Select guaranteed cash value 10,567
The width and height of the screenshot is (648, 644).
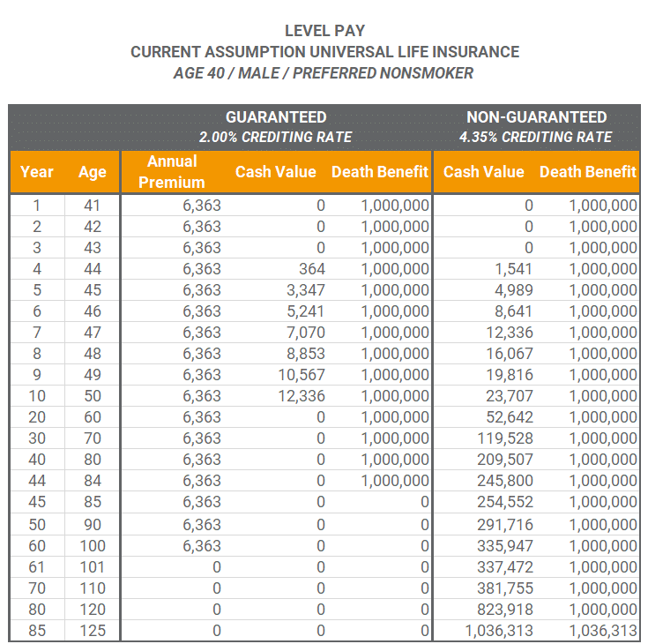302,375
